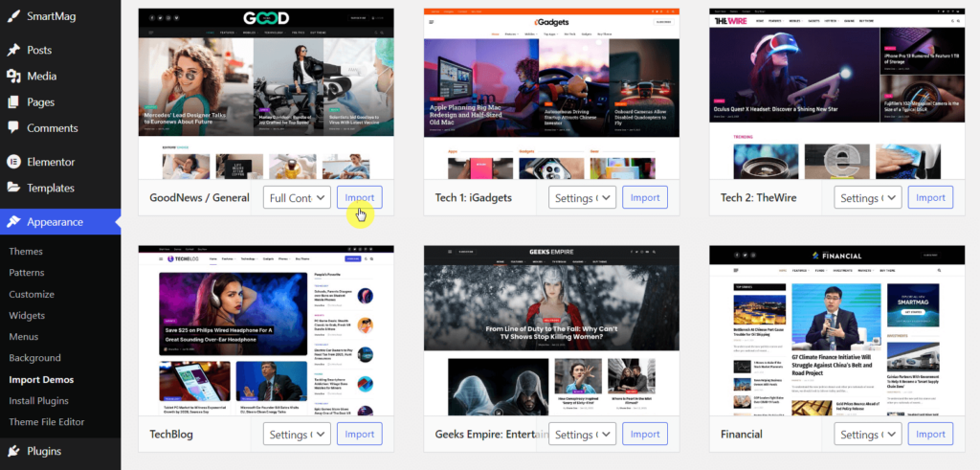Select Import Demos submenu item
This screenshot has height=470, width=980.
pyautogui.click(x=41, y=379)
